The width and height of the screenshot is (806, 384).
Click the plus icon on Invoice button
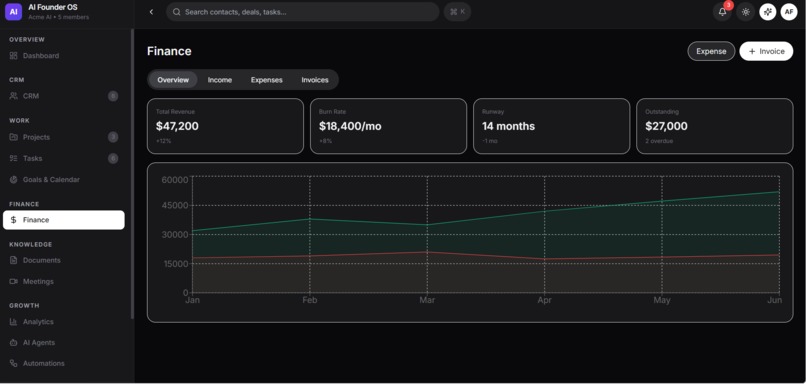pyautogui.click(x=752, y=51)
